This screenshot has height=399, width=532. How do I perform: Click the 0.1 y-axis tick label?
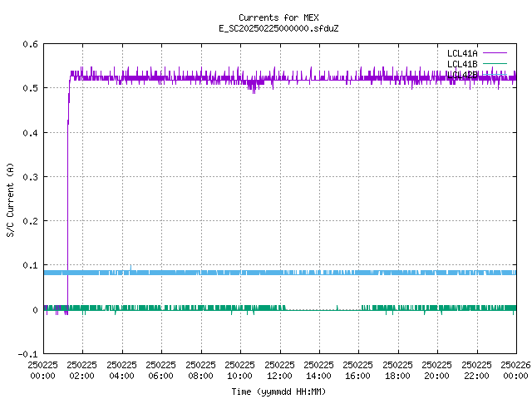coord(30,265)
